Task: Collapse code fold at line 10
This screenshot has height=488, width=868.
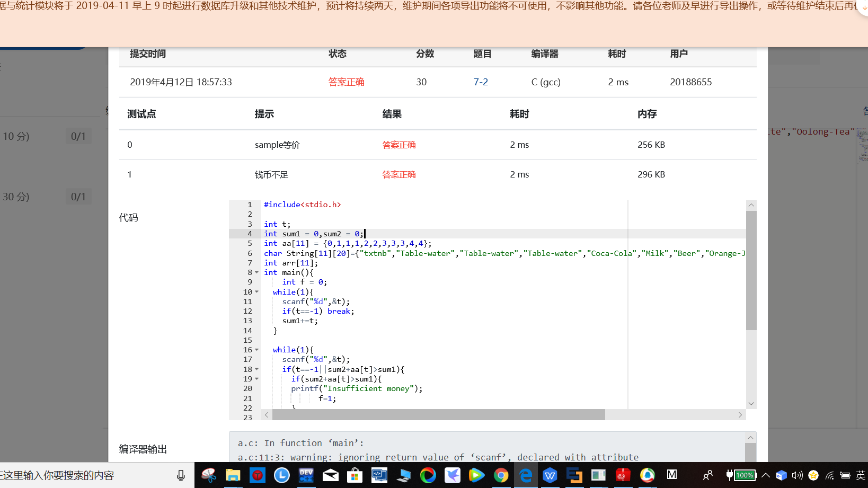Action: coord(257,292)
